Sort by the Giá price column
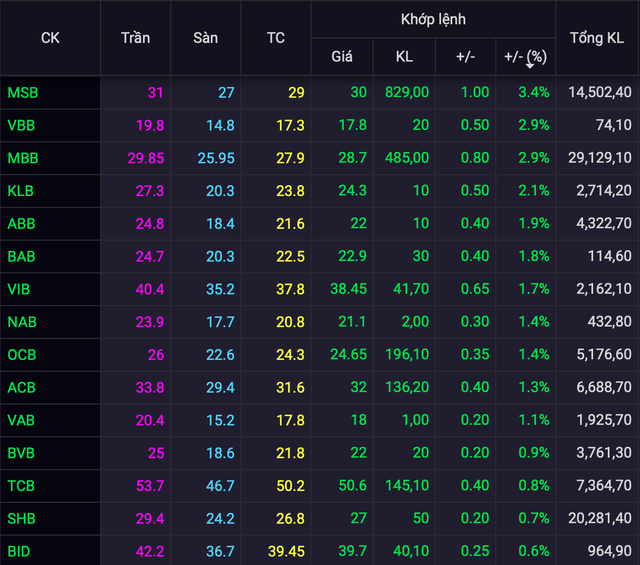The width and height of the screenshot is (640, 565). (x=342, y=57)
